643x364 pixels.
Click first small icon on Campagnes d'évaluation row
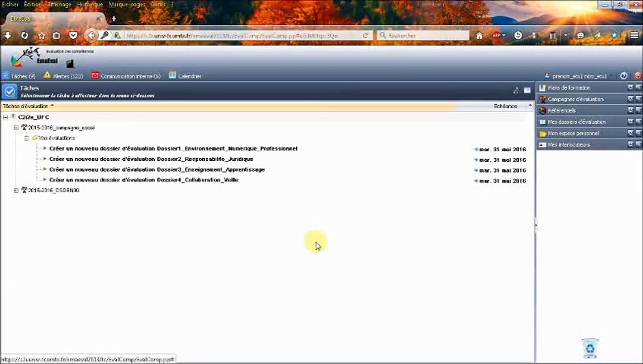pos(630,99)
